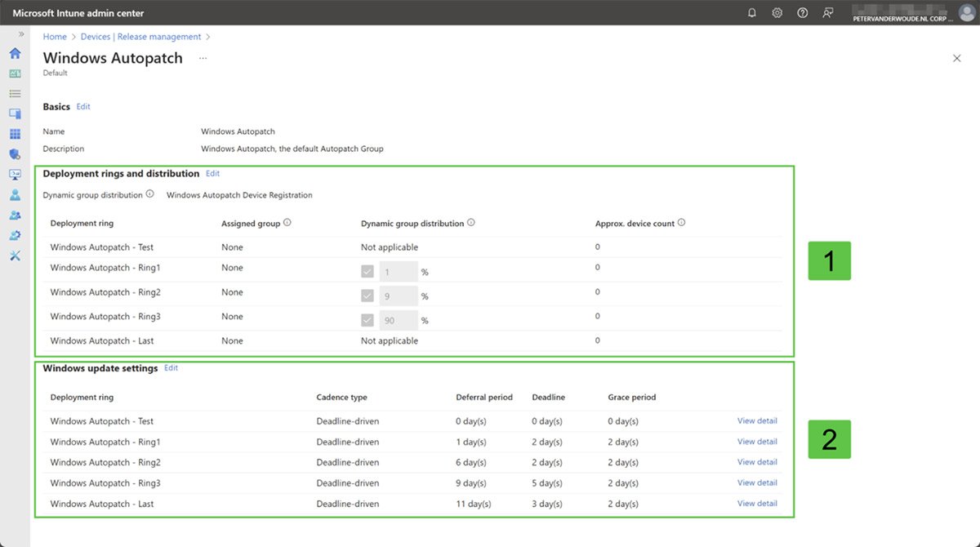Open Dashboard icon in left sidebar
Screen dimensions: 980x547
(15, 73)
